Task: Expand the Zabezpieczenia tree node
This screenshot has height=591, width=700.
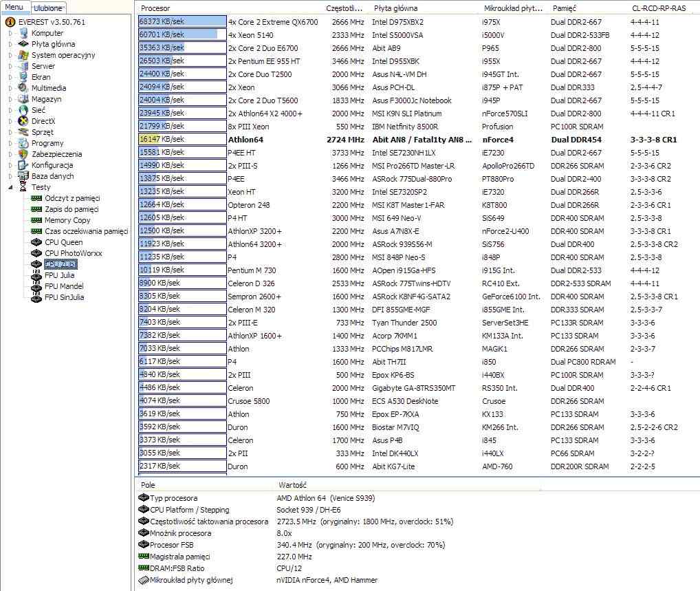Action: tap(10, 154)
